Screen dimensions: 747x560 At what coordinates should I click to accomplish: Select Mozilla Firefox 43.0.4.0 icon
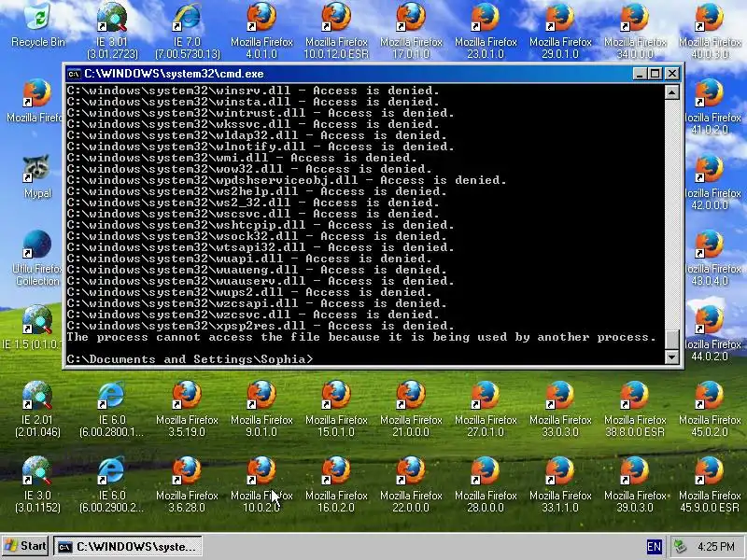pyautogui.click(x=710, y=258)
